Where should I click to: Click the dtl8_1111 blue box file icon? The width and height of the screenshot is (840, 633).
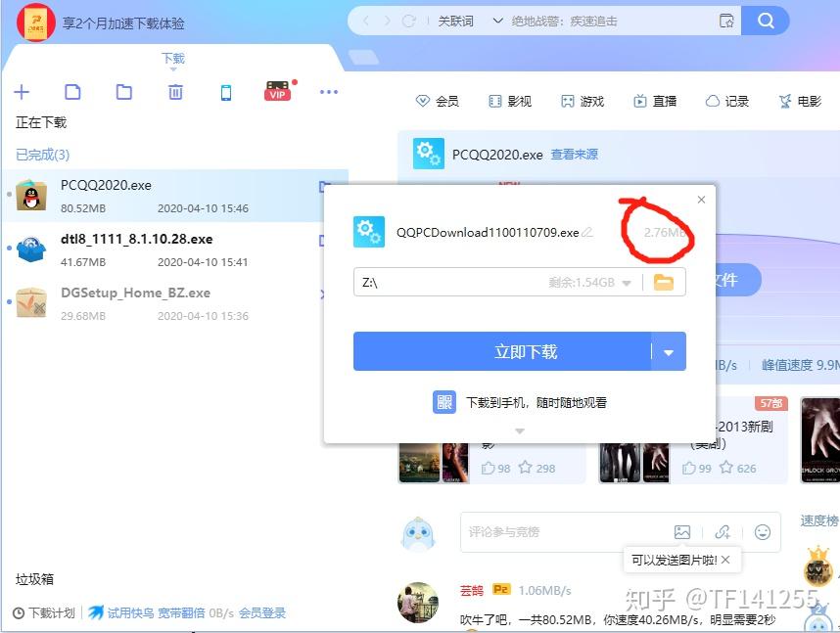coord(31,249)
